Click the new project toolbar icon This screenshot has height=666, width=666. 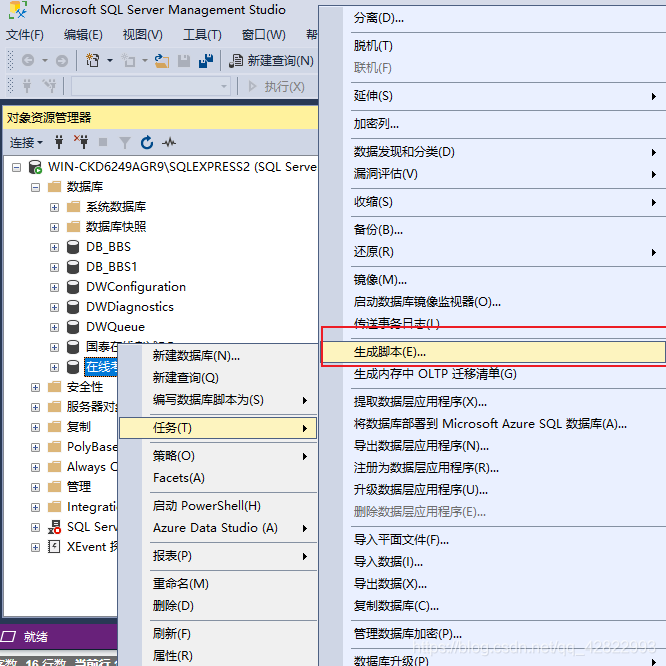[93, 61]
